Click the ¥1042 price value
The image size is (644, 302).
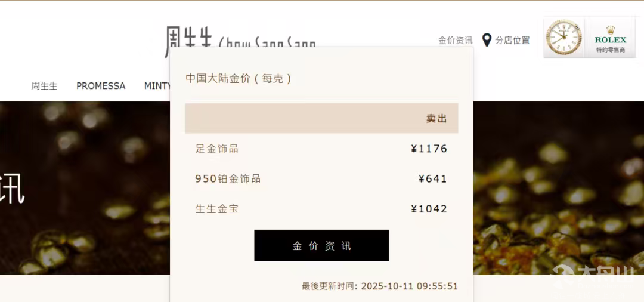[x=429, y=209]
